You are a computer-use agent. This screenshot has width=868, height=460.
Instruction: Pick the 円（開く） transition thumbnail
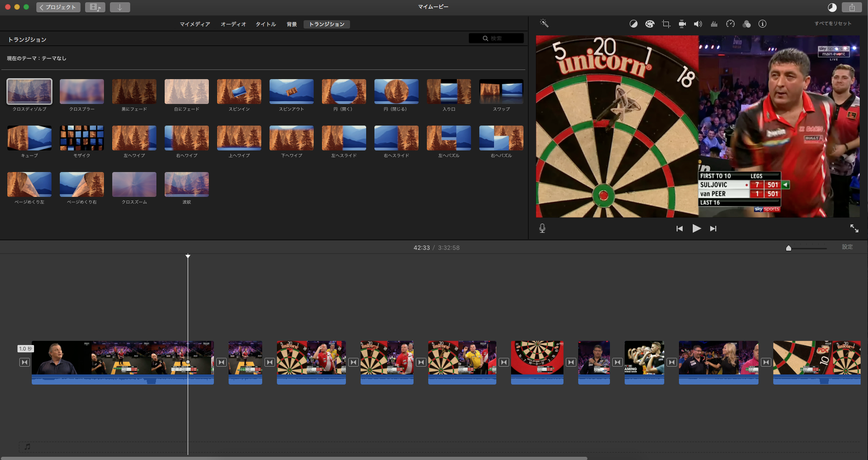click(x=344, y=92)
